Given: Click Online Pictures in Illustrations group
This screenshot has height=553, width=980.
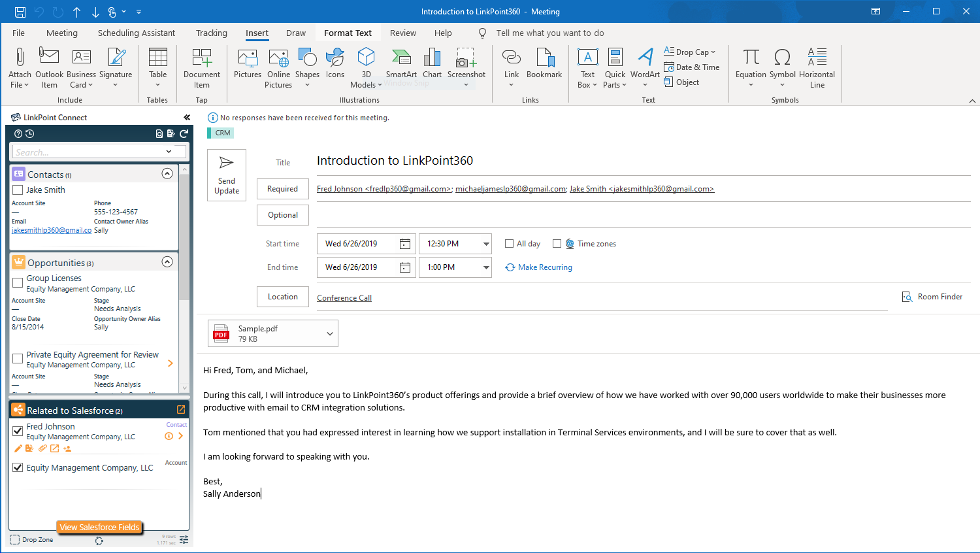Looking at the screenshot, I should pos(278,68).
